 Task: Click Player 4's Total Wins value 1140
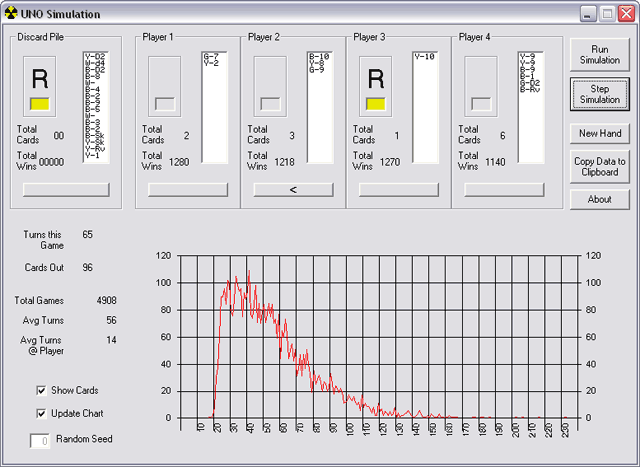pyautogui.click(x=495, y=162)
